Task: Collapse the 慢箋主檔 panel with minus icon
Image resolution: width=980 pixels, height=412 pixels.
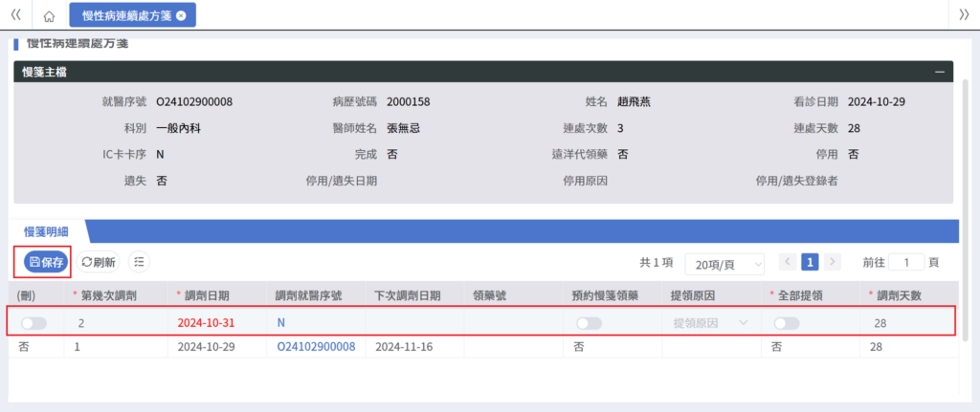Action: pyautogui.click(x=940, y=73)
